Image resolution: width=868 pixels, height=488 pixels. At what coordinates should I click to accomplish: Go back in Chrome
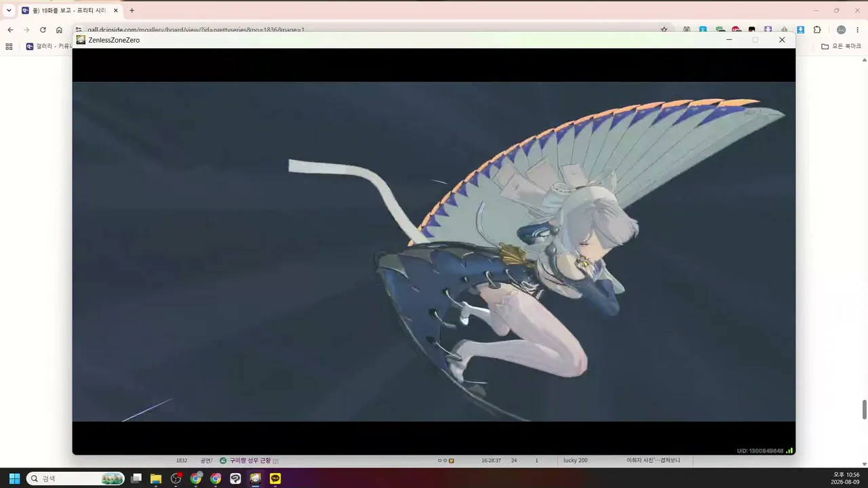click(x=10, y=30)
